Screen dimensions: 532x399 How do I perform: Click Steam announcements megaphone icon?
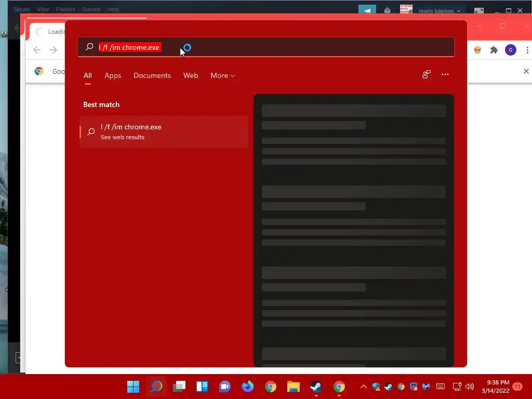pos(367,9)
